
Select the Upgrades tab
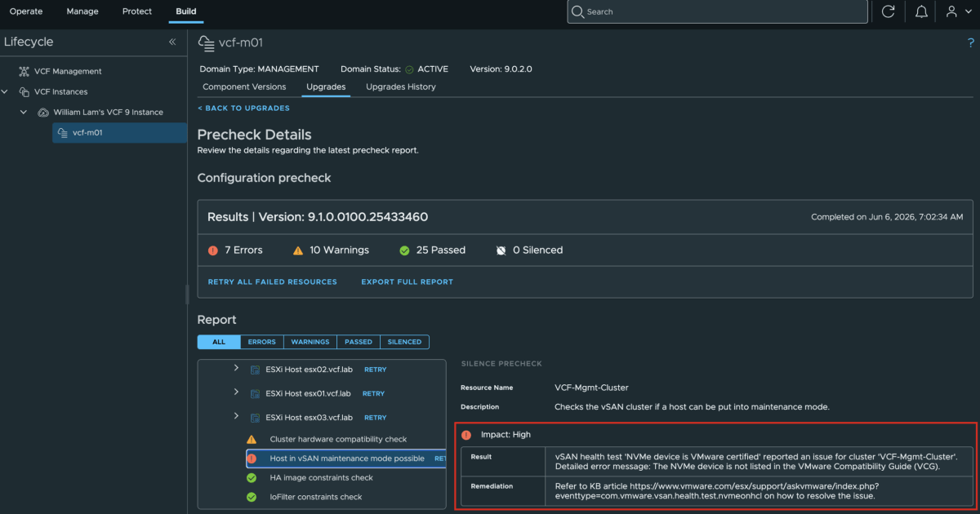pyautogui.click(x=326, y=86)
